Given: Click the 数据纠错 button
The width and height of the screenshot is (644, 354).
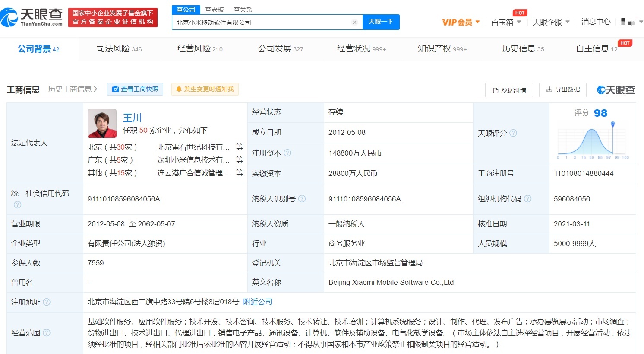Looking at the screenshot, I should [x=509, y=90].
